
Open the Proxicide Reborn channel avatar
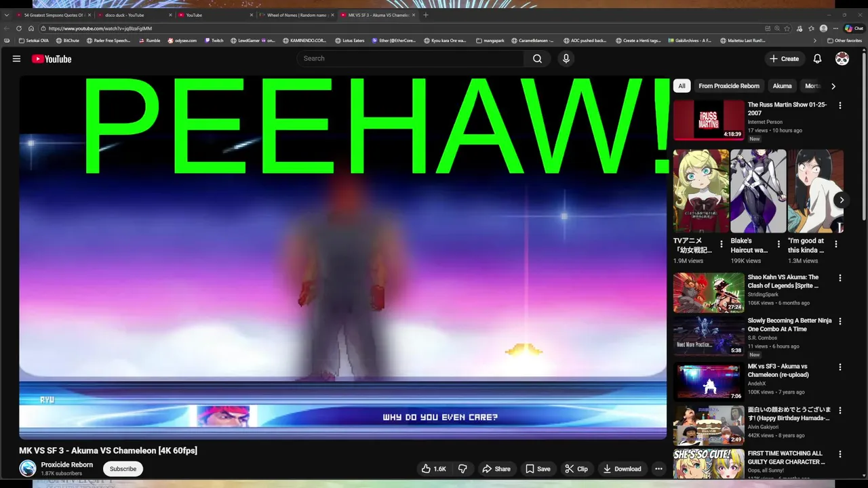coord(28,468)
